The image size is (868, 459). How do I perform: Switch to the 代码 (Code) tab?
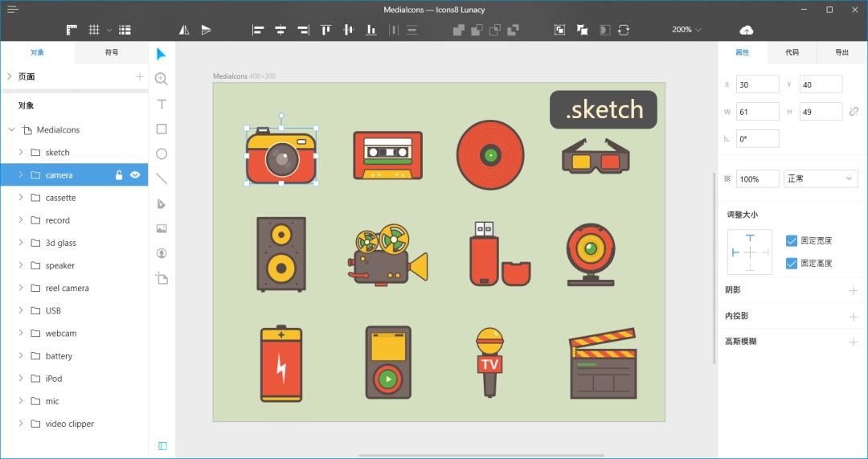(x=792, y=52)
